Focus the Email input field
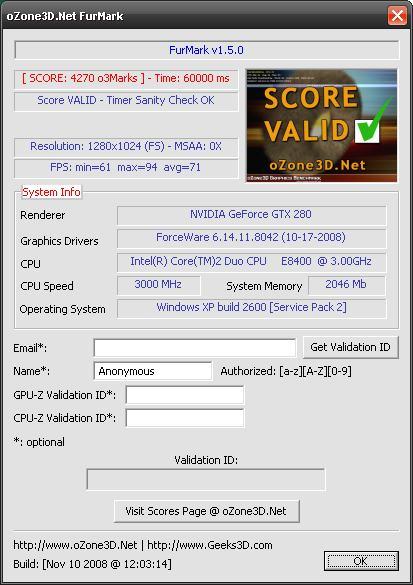This screenshot has width=413, height=585. pos(195,348)
